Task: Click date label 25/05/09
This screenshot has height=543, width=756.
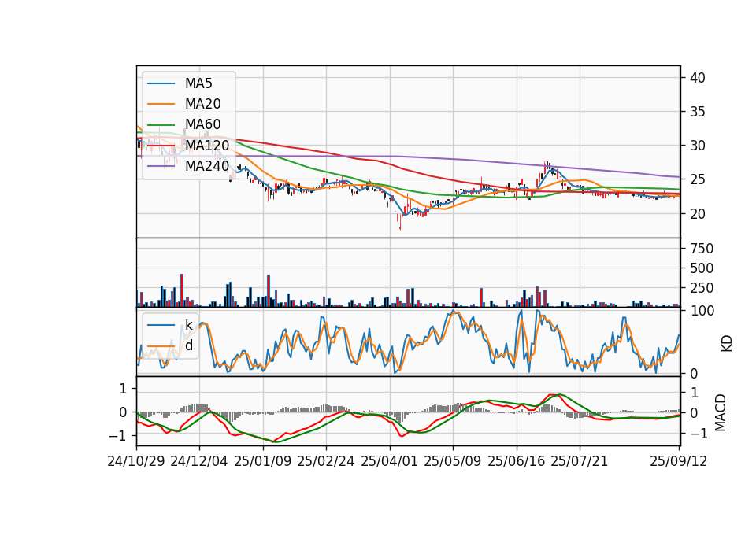Action: tap(453, 461)
